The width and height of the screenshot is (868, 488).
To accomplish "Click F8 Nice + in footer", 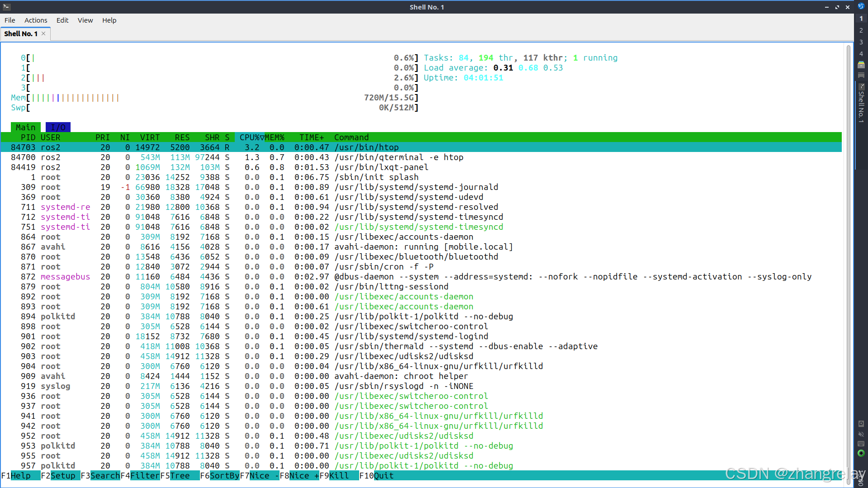I will coord(299,476).
